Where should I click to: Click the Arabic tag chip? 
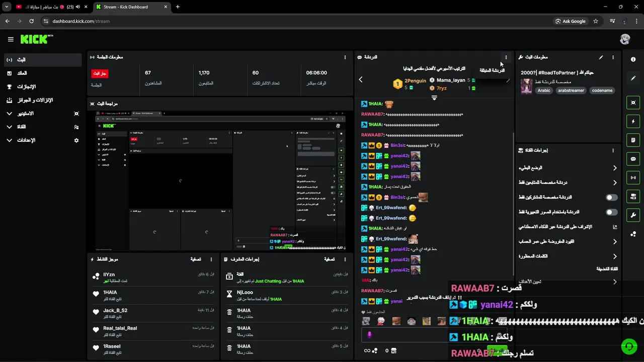point(544,90)
